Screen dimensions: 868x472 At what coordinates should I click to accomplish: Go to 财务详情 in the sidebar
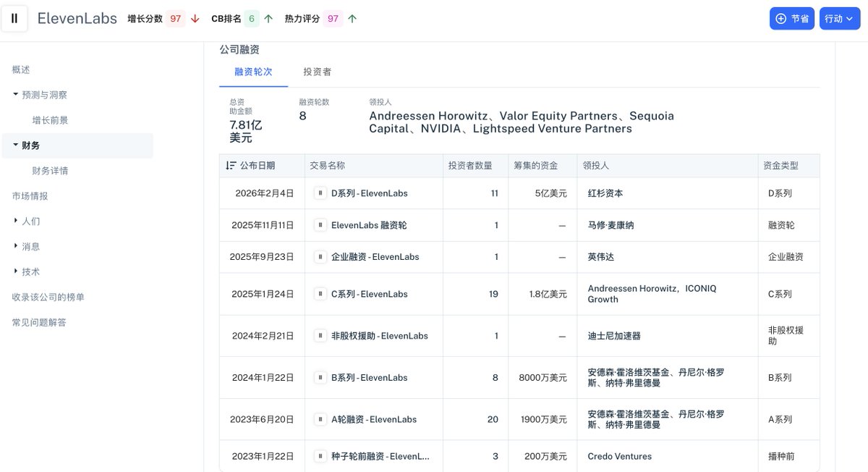point(50,171)
